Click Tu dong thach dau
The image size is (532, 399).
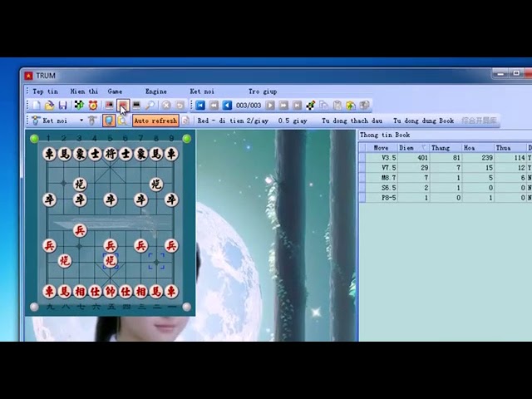[x=352, y=121]
